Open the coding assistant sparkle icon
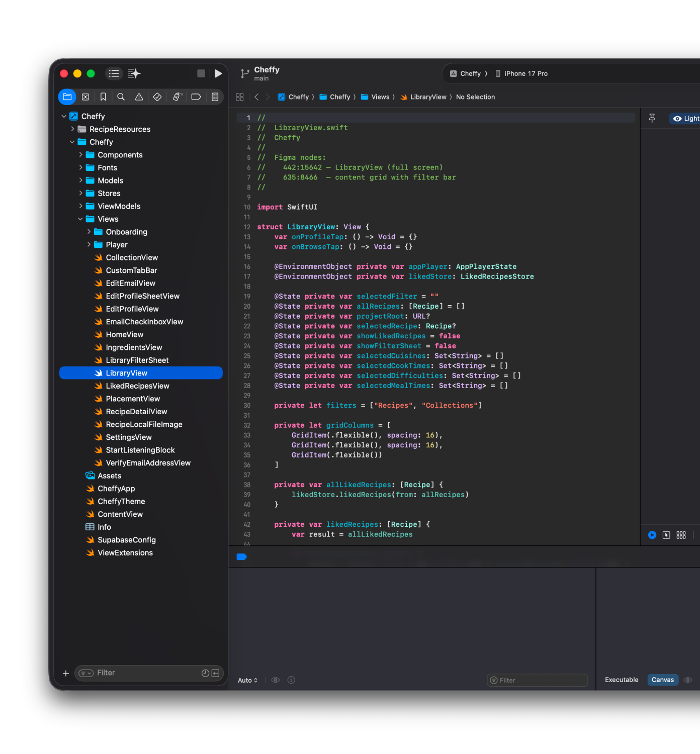 [x=134, y=73]
